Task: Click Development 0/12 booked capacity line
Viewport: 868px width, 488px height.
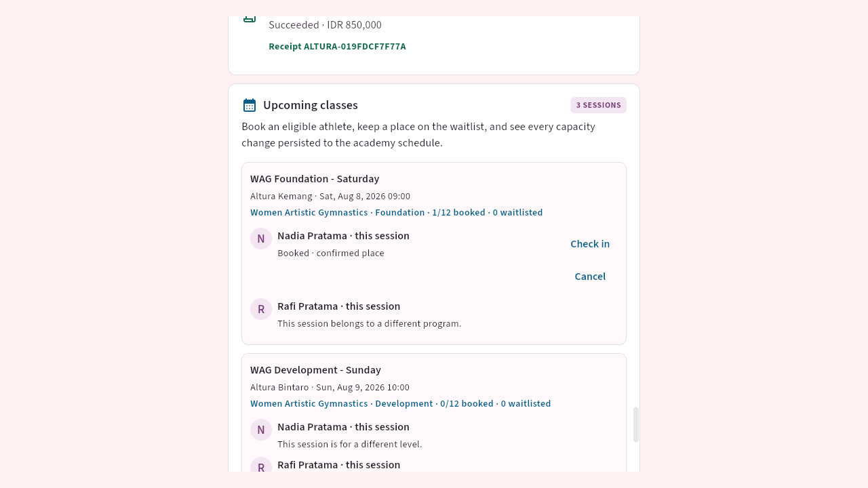Action: [x=400, y=404]
